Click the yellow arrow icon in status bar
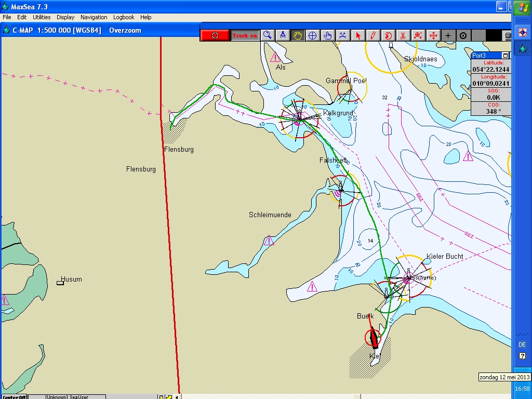 [169, 397]
